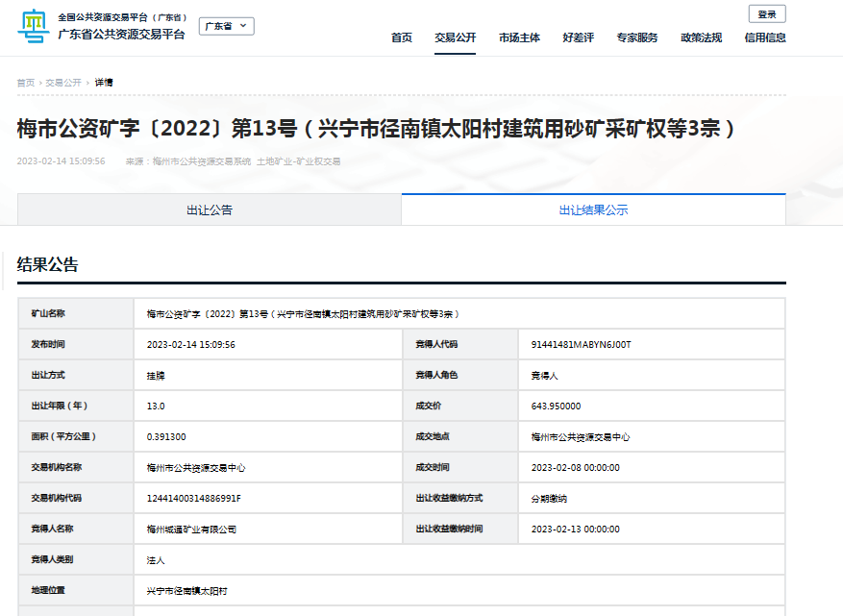Click the 成交时间 value 2023-02-08 00:00:00
Screen dimensions: 843x616
click(x=575, y=468)
